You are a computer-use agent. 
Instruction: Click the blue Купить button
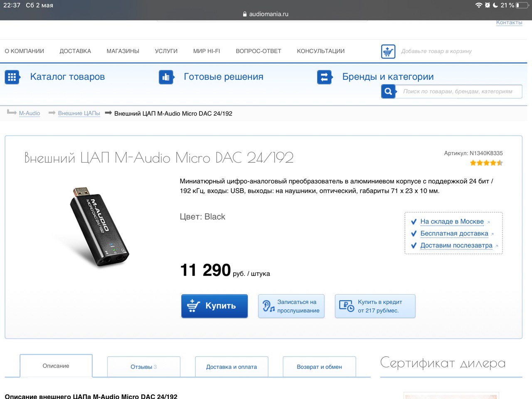coord(214,306)
